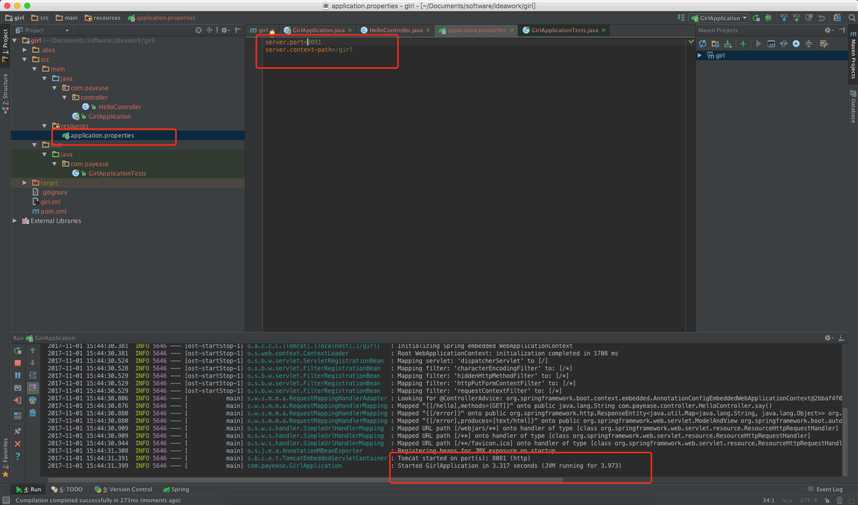The image size is (858, 505).
Task: Click the project structure icon in top toolbar
Action: point(837,18)
